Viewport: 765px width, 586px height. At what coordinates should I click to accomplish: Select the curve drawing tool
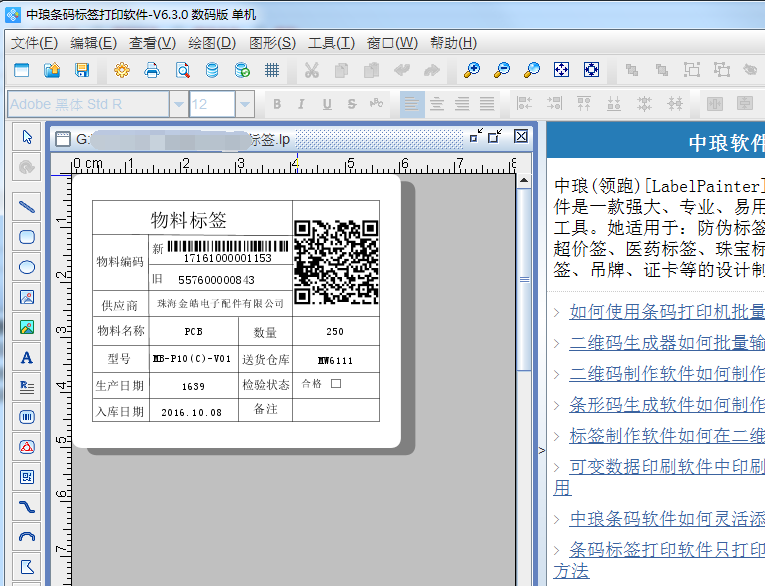coord(27,507)
